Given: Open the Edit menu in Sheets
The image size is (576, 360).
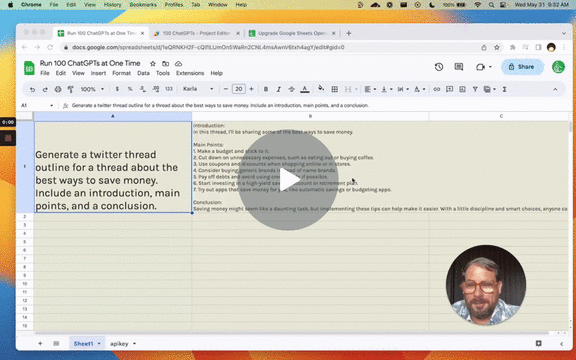Looking at the screenshot, I should coord(61,73).
